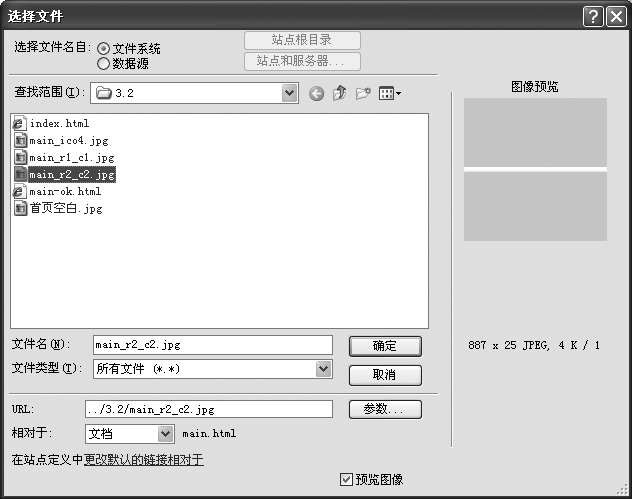Image resolution: width=632 pixels, height=499 pixels.
Task: Select the index.html file name
Action: (x=59, y=123)
